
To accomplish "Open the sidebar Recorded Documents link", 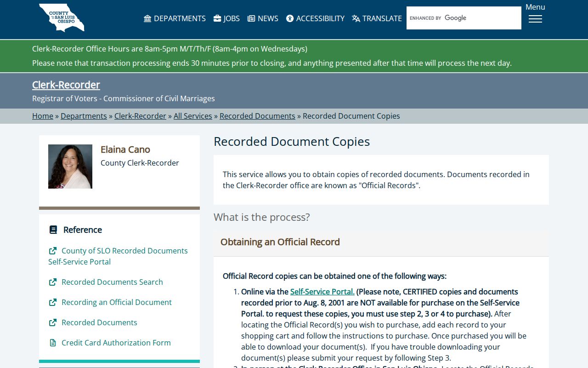I will coord(99,322).
